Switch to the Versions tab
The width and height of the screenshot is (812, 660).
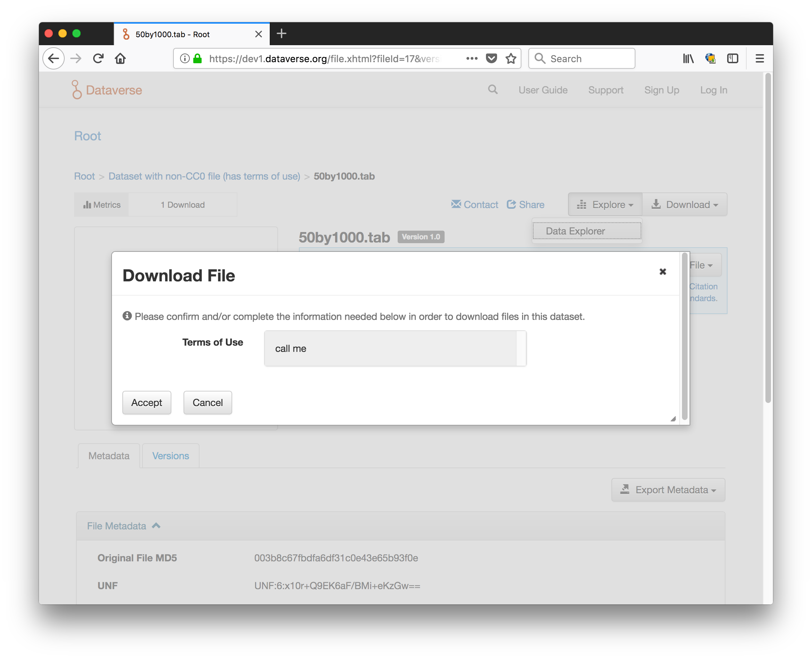pos(170,456)
